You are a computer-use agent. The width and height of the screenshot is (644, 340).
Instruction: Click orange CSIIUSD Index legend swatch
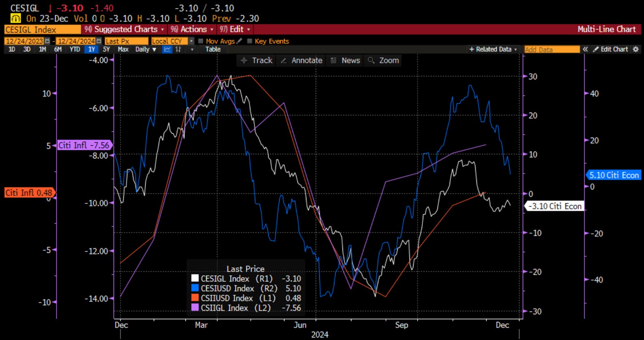195,298
